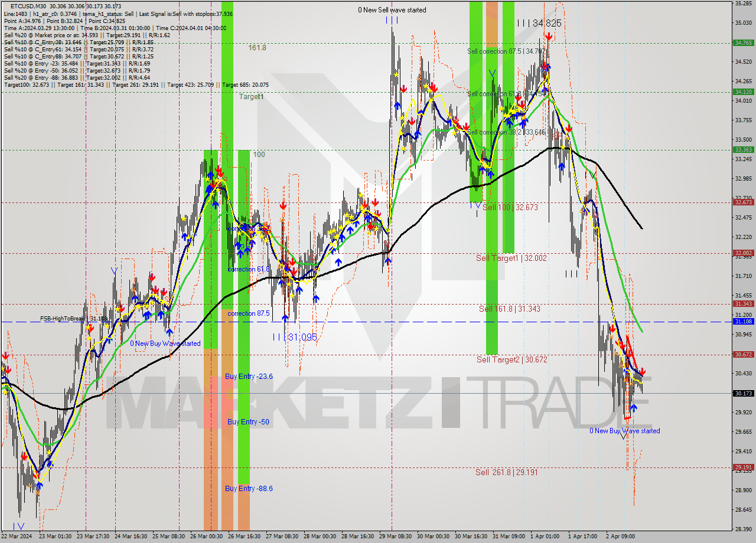Select the 28.390 price axis value

pos(744,529)
